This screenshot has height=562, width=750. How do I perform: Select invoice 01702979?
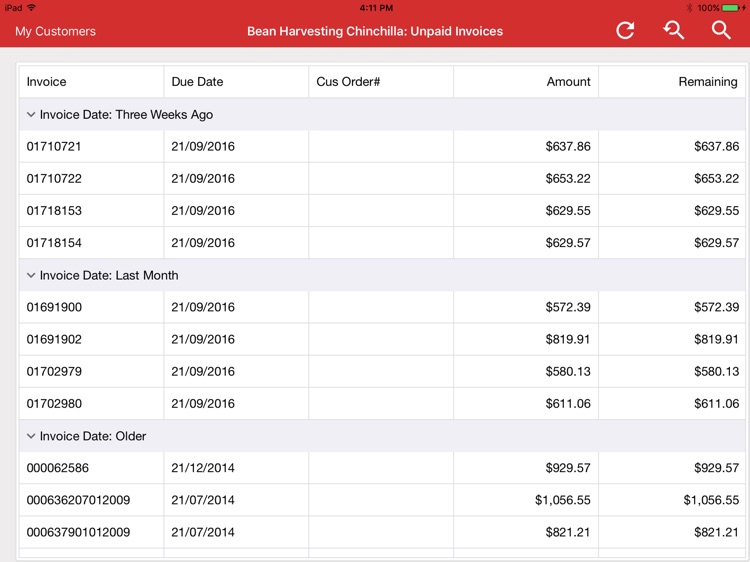tap(54, 371)
